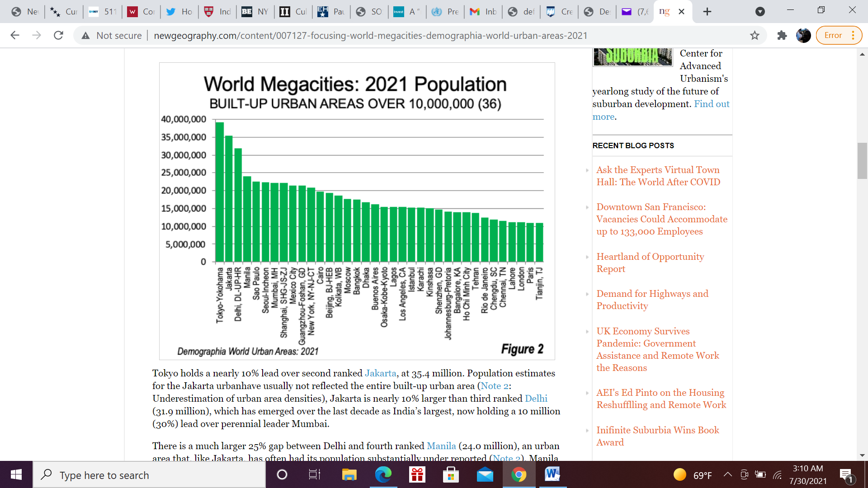Switch to the Twitter Home tab
This screenshot has height=488, width=868.
[179, 12]
